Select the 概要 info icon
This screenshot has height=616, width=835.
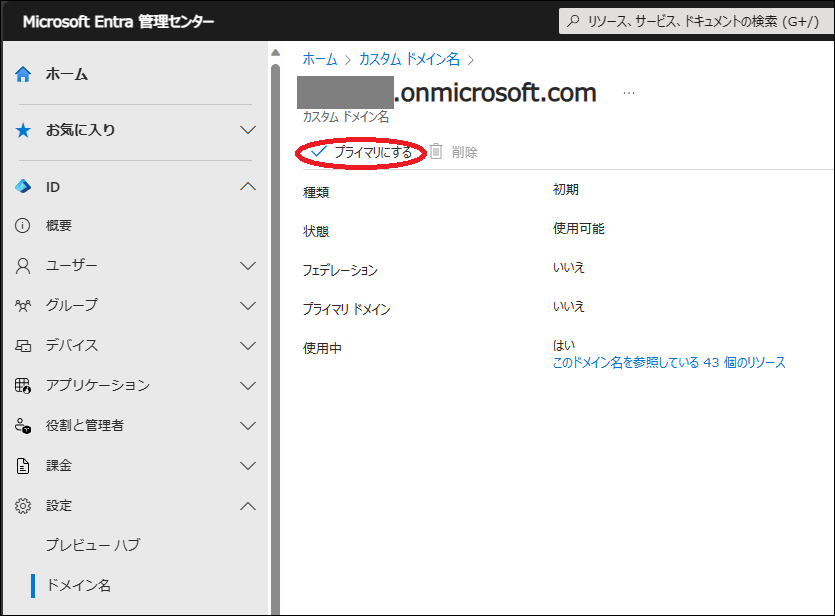click(x=22, y=226)
